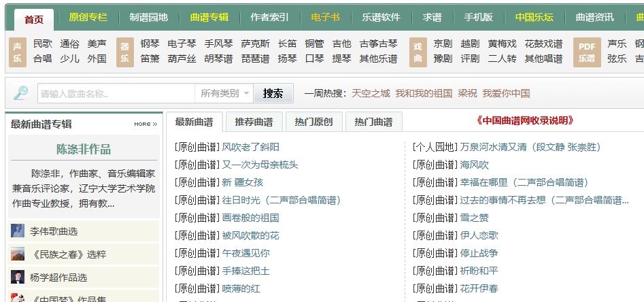Image resolution: width=644 pixels, height=302 pixels.
Task: Go to the 首页 tab
Action: tap(34, 19)
